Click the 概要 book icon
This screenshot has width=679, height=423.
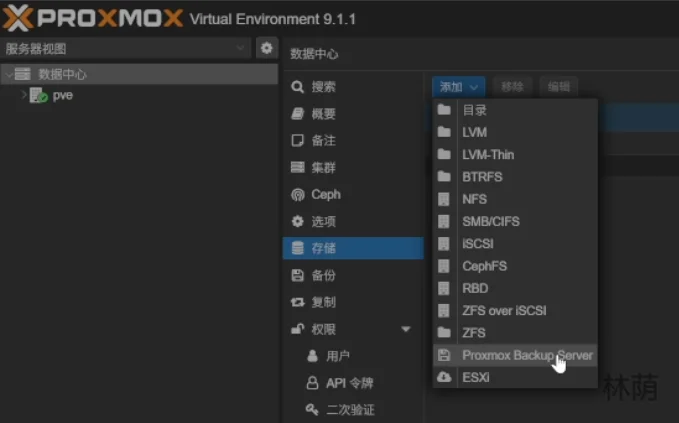297,114
